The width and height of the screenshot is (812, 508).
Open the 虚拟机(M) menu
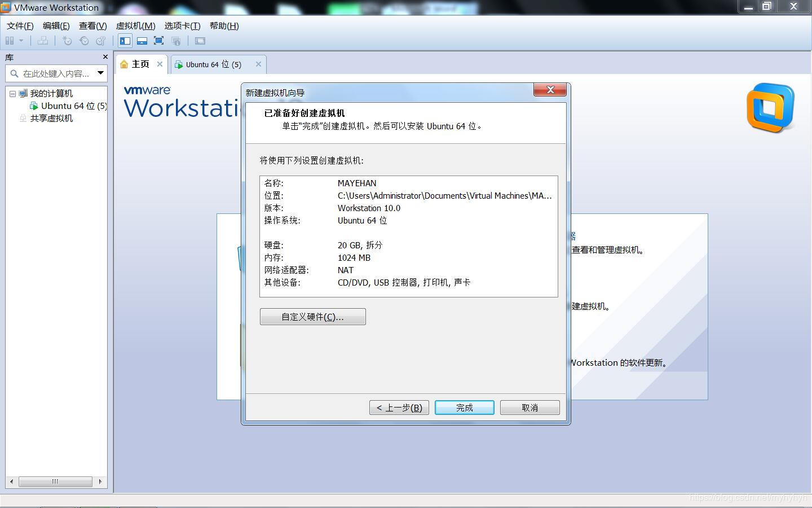(x=135, y=26)
